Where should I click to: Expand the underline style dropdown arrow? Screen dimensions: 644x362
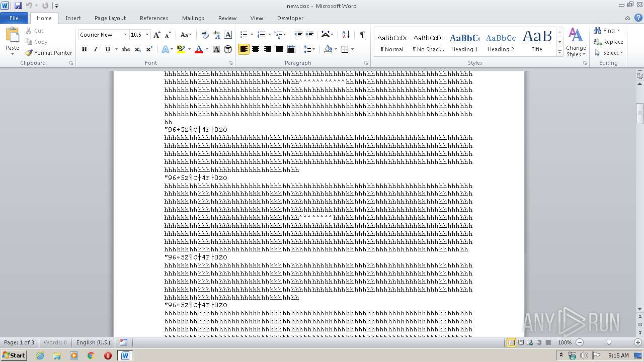click(x=116, y=49)
